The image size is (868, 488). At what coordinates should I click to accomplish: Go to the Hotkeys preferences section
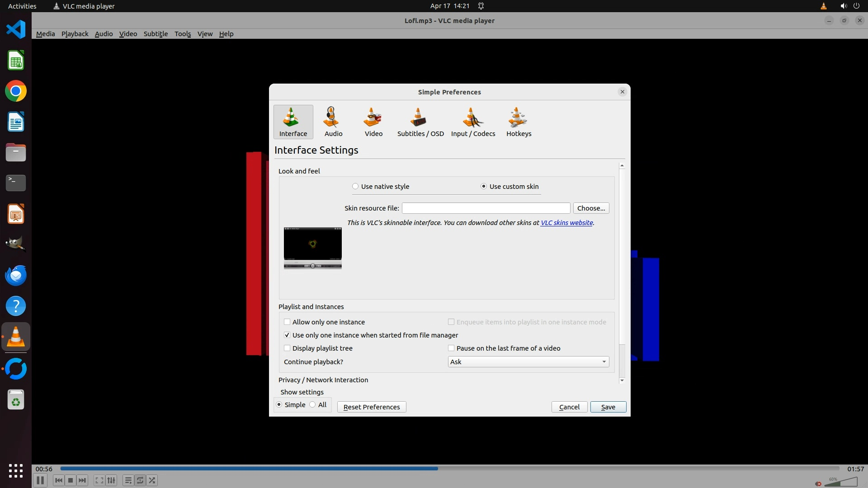tap(519, 122)
